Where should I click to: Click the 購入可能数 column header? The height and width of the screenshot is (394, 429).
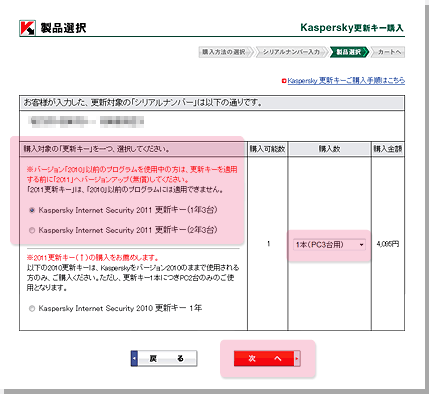267,149
